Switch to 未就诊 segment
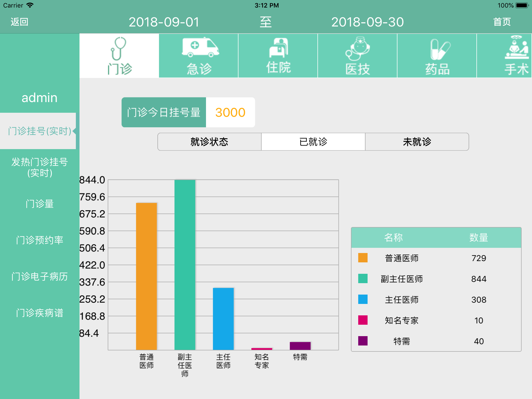The width and height of the screenshot is (532, 399). [x=417, y=142]
